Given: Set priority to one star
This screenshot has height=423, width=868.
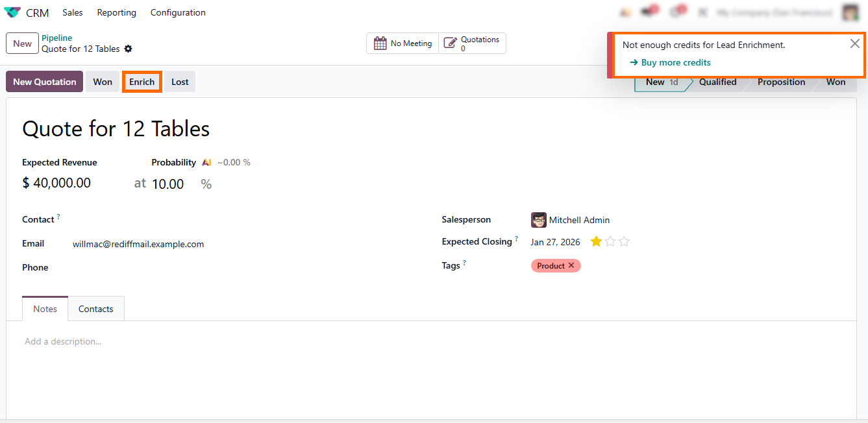Looking at the screenshot, I should click(596, 242).
